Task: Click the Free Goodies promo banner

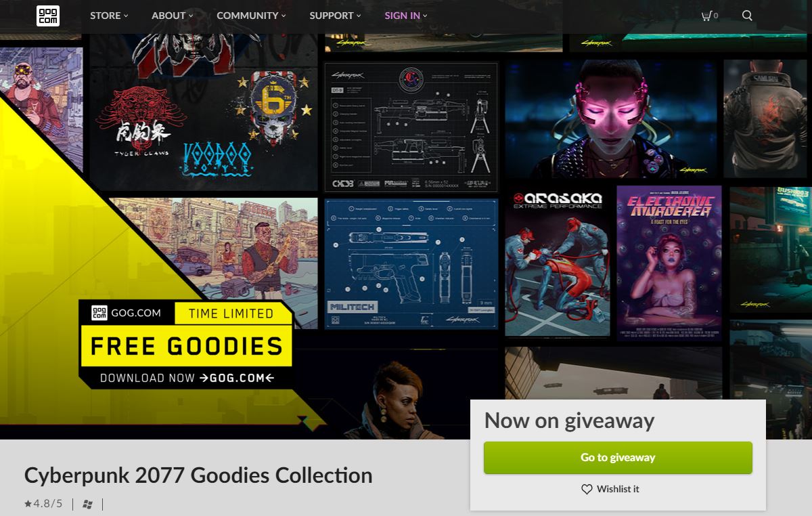Action: pyautogui.click(x=186, y=344)
